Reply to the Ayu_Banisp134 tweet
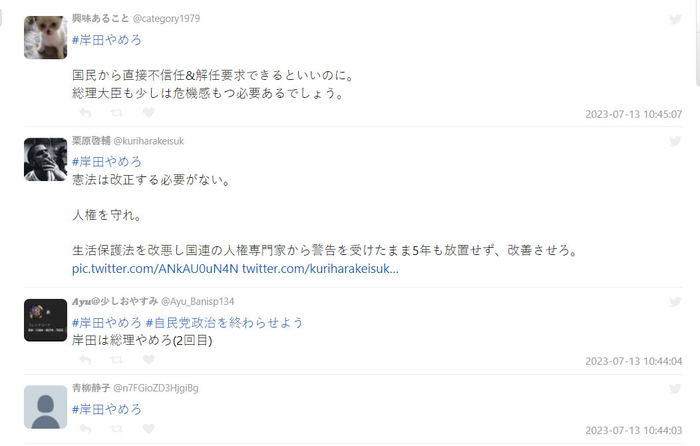 85,359
